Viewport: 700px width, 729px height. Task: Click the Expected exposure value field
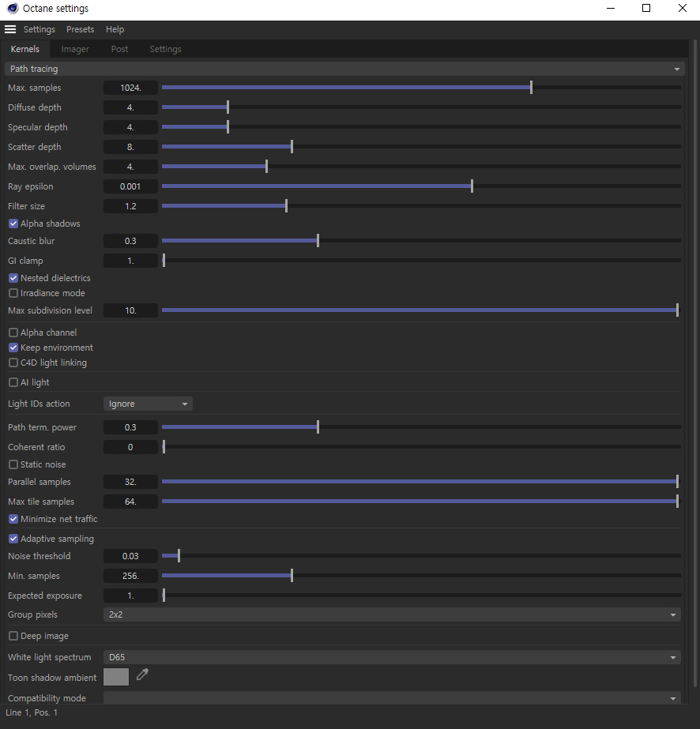(130, 596)
